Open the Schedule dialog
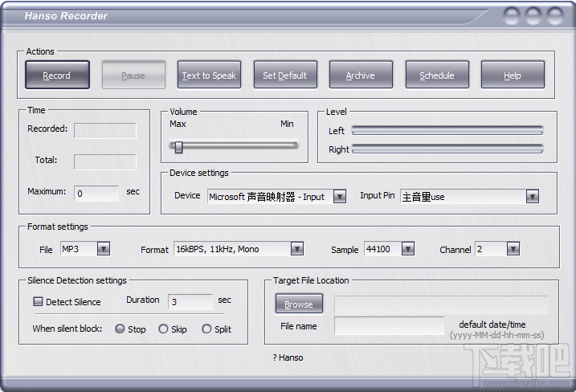Screen dimensions: 576x392 (437, 75)
